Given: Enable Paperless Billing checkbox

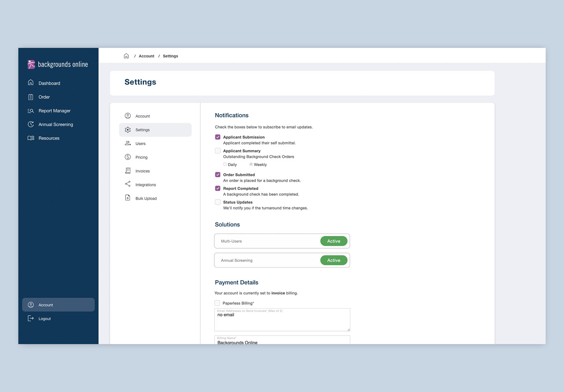Looking at the screenshot, I should (217, 303).
